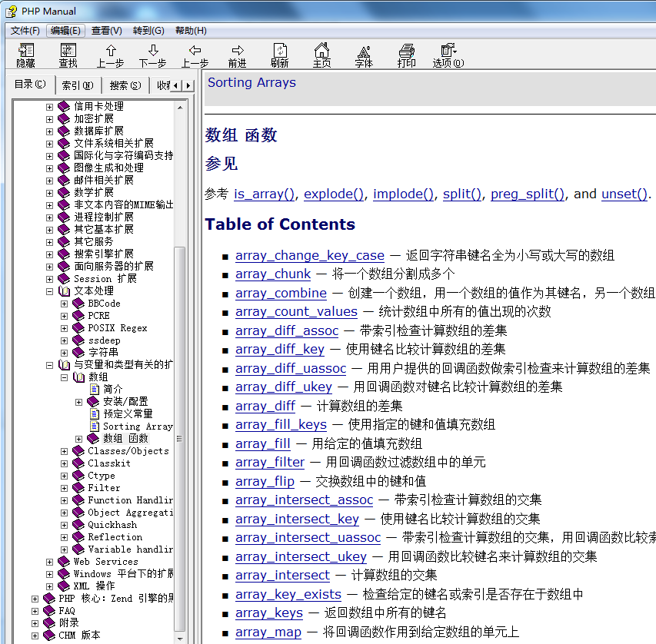The image size is (656, 644).
Task: Open the array_fill_keys link
Action: (281, 425)
